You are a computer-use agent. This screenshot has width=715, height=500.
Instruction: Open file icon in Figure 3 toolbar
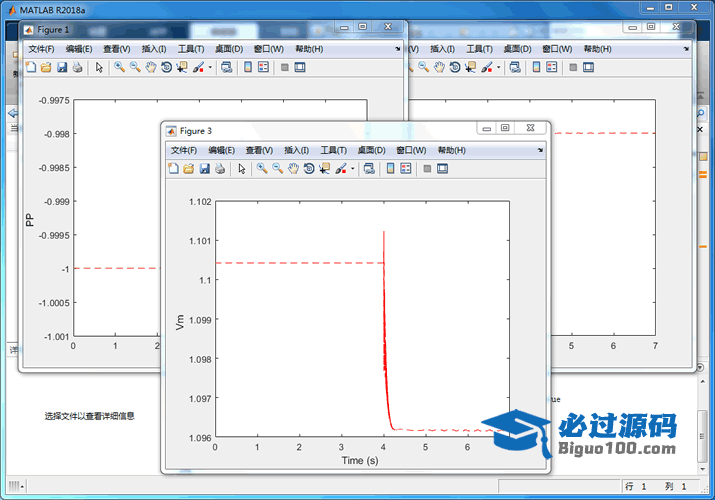[189, 169]
